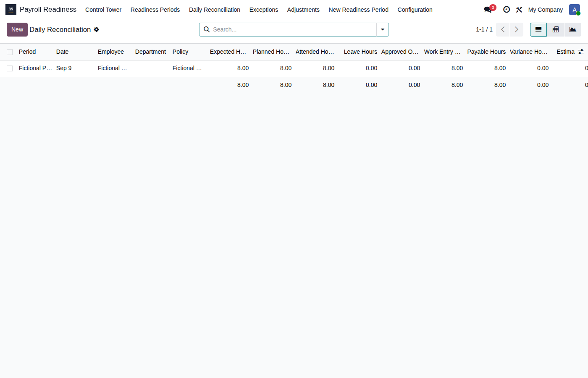Open the activities clock icon
Image resolution: width=588 pixels, height=378 pixels.
click(x=507, y=10)
